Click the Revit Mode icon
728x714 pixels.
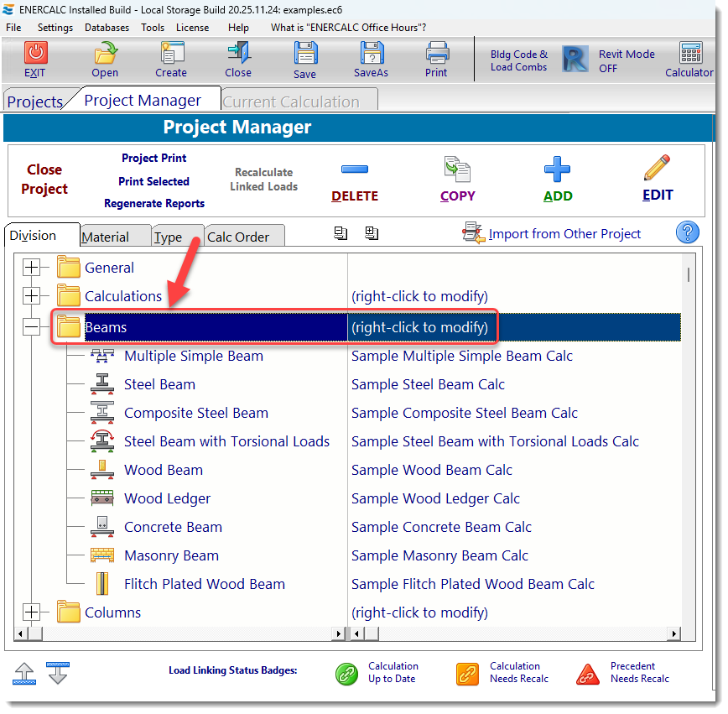point(575,60)
